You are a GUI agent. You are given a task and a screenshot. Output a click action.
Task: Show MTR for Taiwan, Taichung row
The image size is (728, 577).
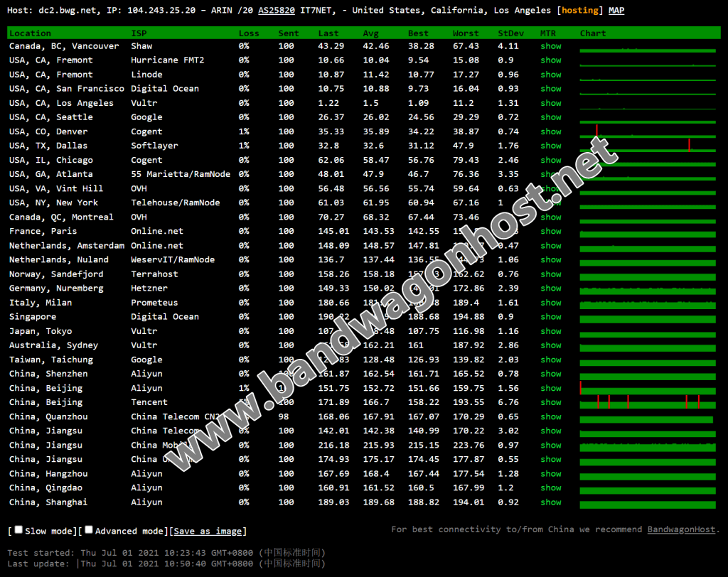point(551,360)
